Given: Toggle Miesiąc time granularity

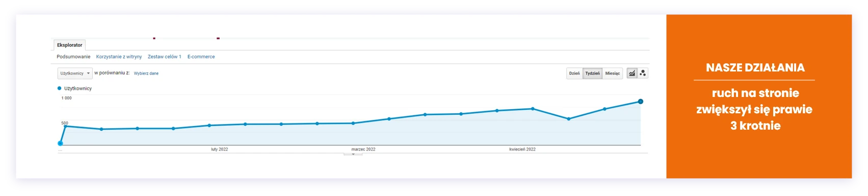Looking at the screenshot, I should (613, 73).
